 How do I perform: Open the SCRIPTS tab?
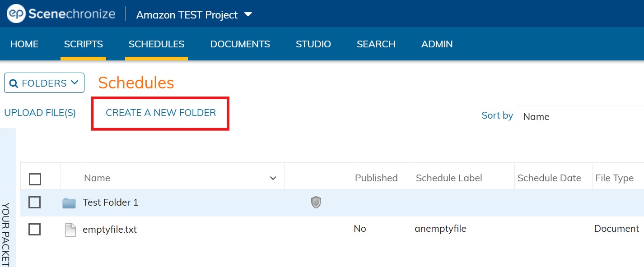84,44
